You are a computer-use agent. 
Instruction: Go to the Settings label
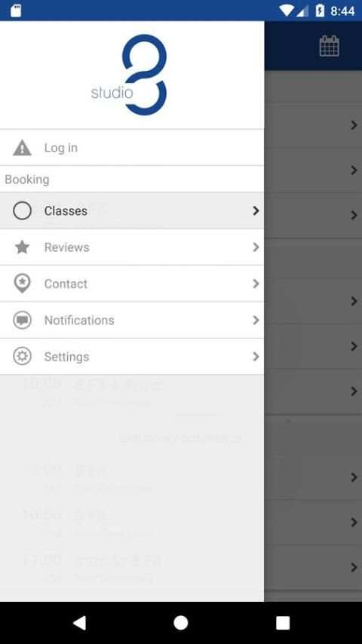click(x=66, y=357)
